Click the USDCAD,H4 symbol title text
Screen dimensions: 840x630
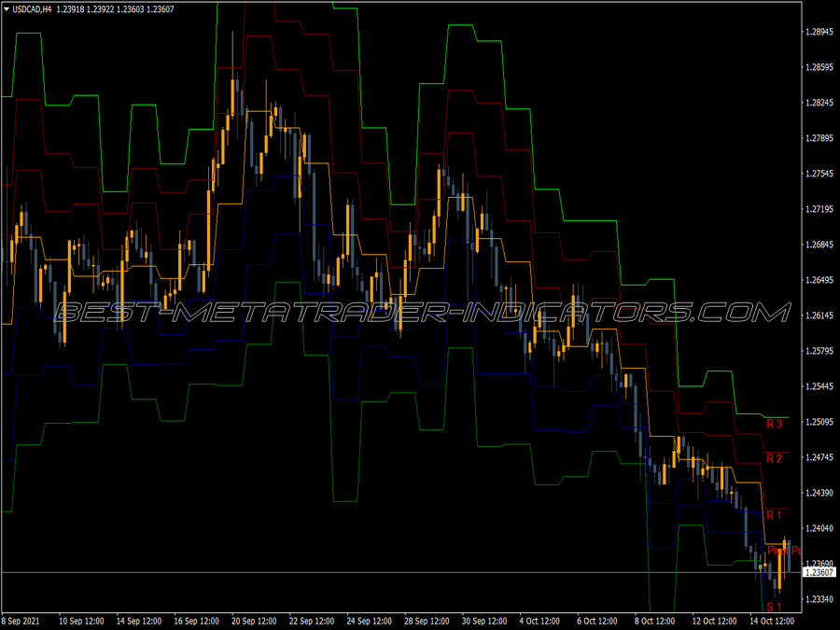click(x=32, y=9)
